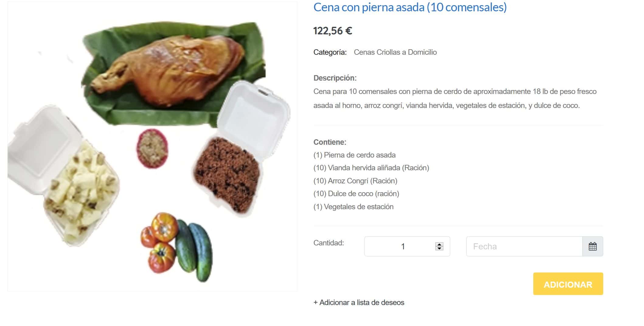Focus the Fecha date input field
This screenshot has height=326, width=644.
[524, 246]
